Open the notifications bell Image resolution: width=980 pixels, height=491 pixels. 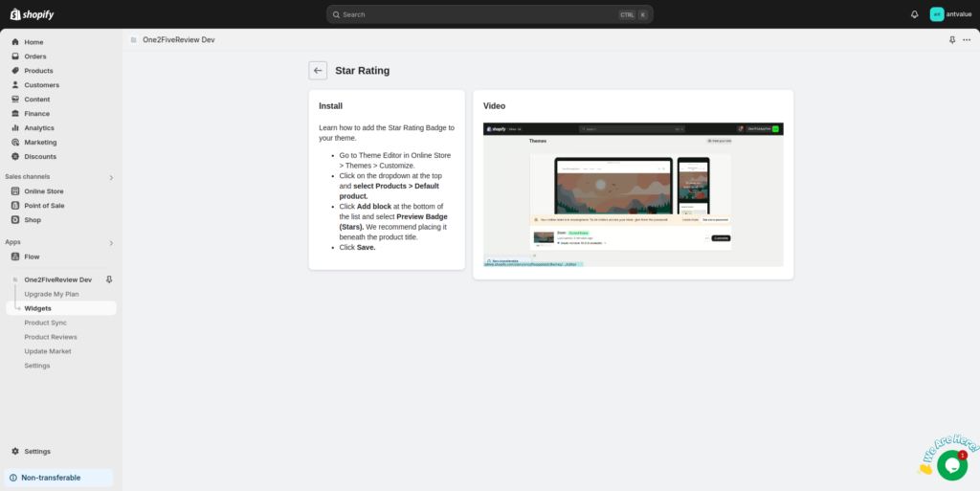coord(914,14)
